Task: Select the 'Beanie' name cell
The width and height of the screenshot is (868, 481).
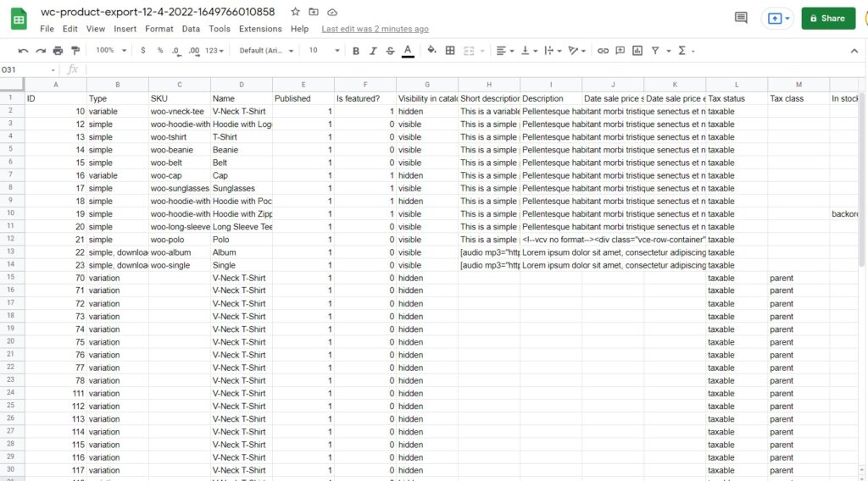Action: pos(242,150)
